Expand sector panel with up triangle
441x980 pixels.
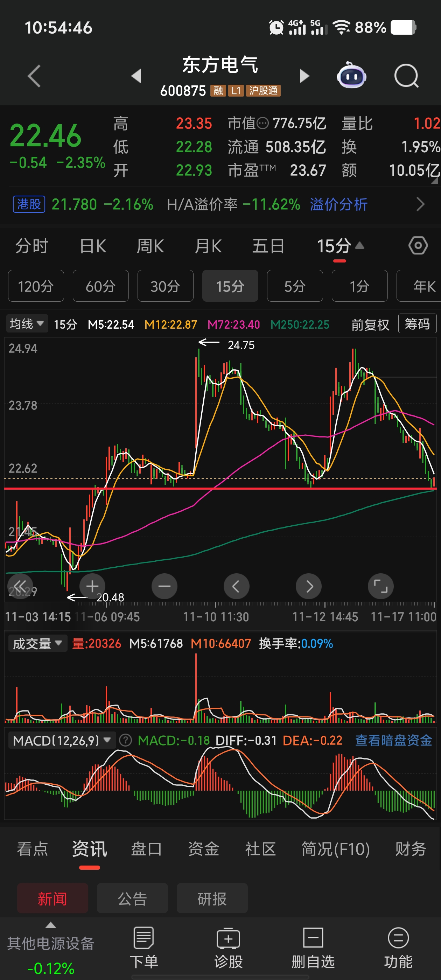coord(51,925)
